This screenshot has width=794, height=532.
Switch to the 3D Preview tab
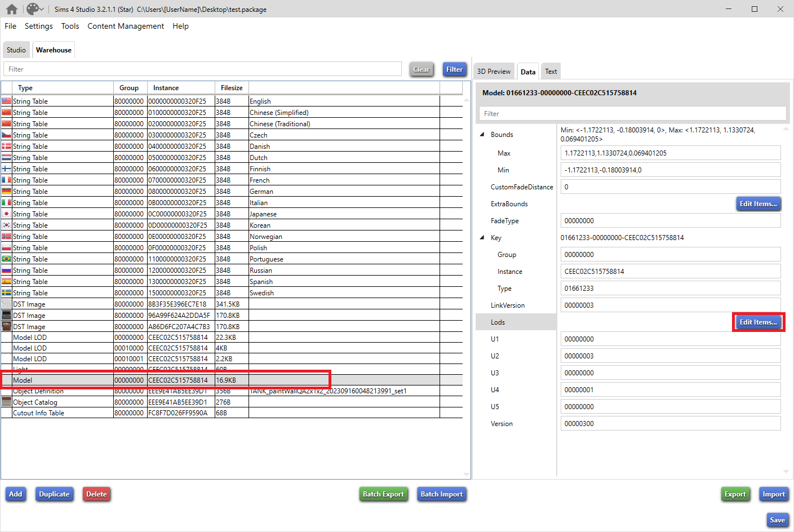click(x=494, y=72)
